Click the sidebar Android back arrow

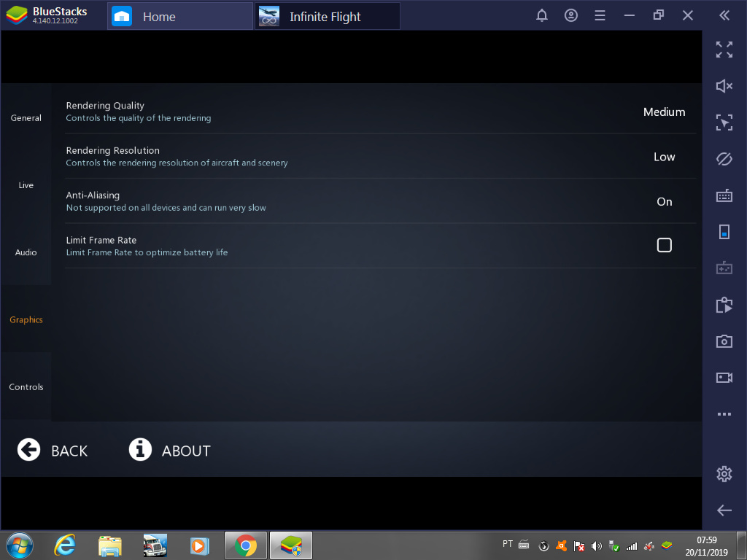point(724,510)
